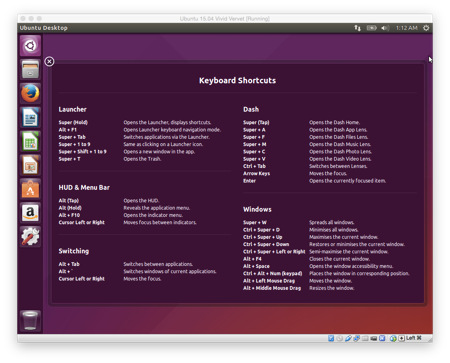450x363 pixels.
Task: Click 'Opens the Dash Music Lens.' description
Action: tap(340, 144)
